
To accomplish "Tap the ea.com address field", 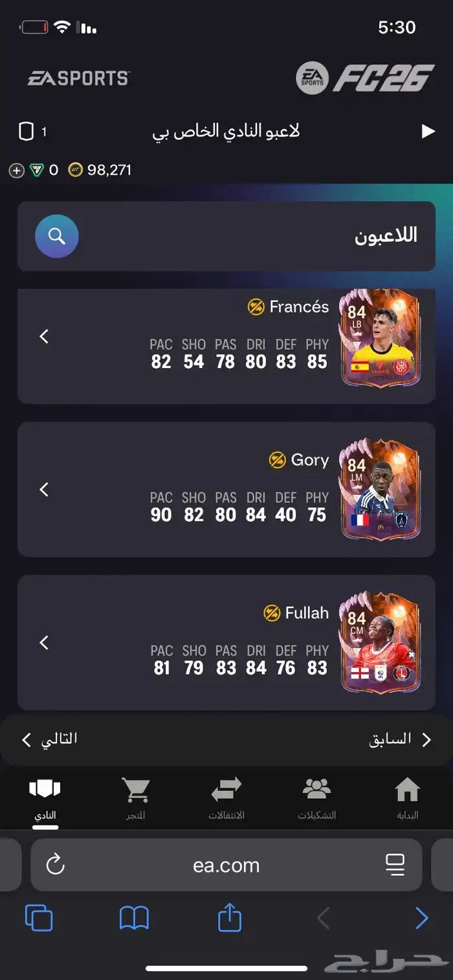I will tap(226, 865).
